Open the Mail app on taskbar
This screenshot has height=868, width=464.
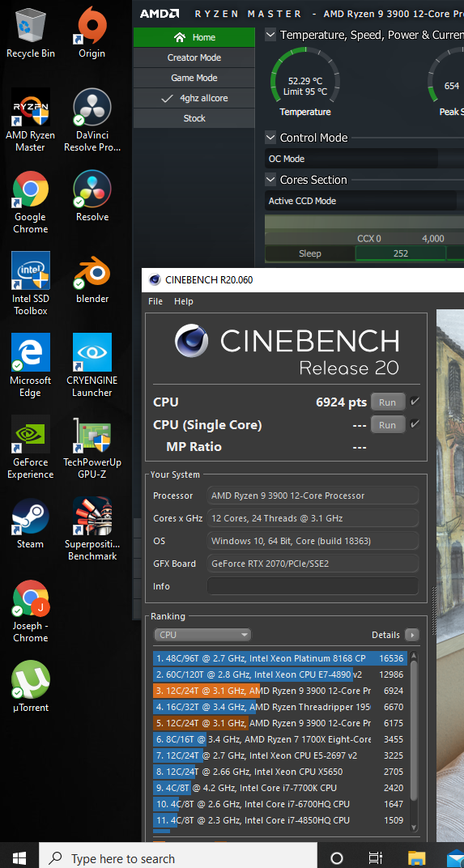pyautogui.click(x=455, y=857)
